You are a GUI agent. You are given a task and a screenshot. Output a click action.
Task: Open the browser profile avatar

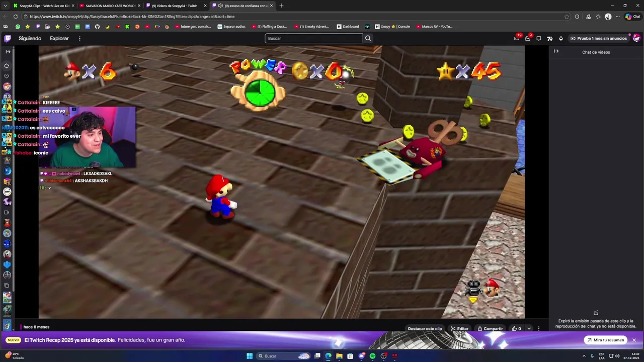(x=608, y=16)
